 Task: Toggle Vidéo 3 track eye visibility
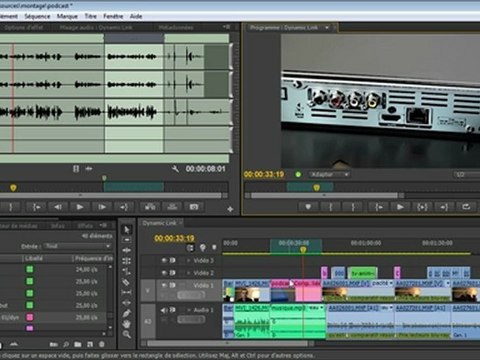pyautogui.click(x=164, y=260)
